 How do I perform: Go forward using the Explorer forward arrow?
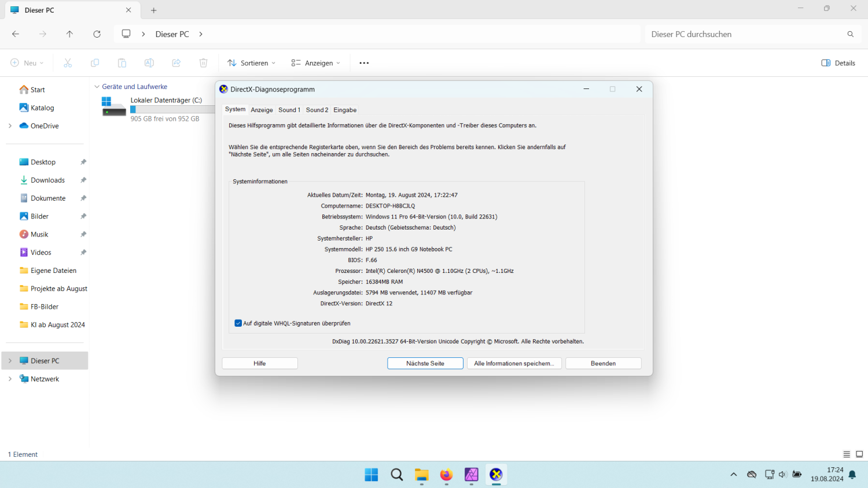click(43, 34)
